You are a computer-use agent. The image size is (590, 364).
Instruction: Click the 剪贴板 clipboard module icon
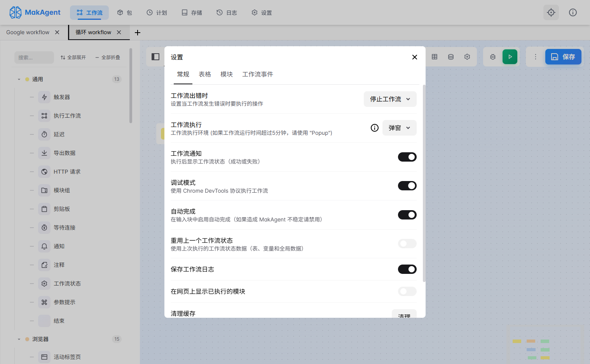(45, 209)
